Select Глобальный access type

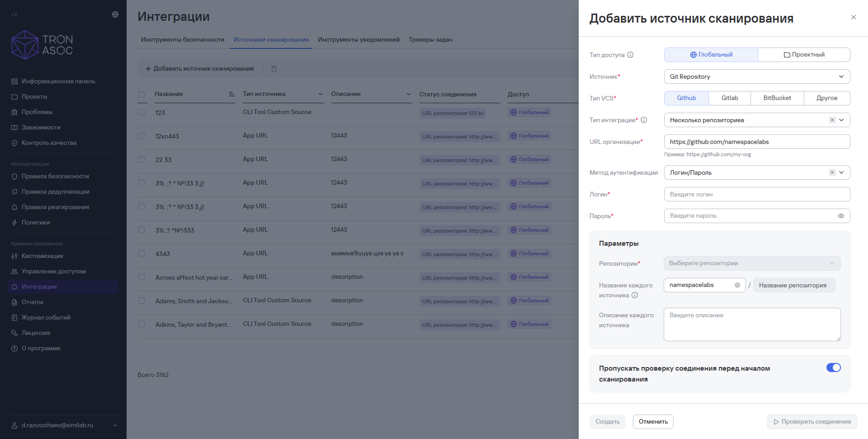(x=711, y=55)
